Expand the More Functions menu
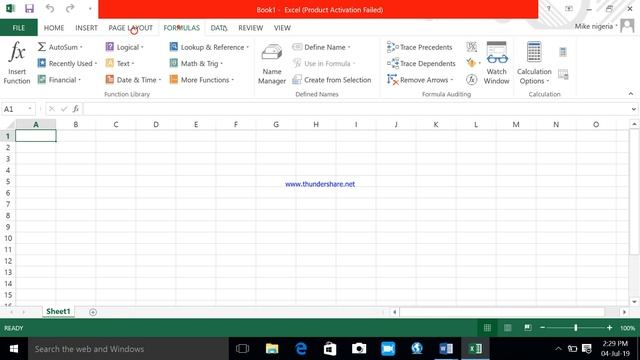This screenshot has width=640, height=360. pyautogui.click(x=202, y=80)
